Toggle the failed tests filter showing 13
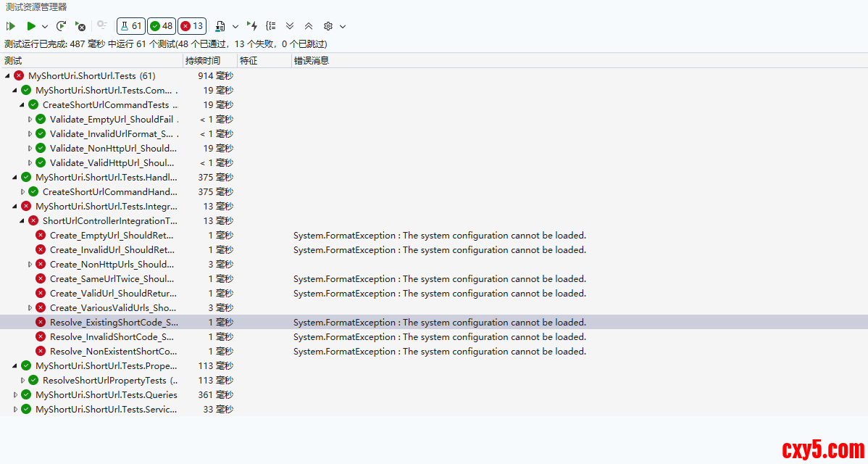 tap(192, 26)
